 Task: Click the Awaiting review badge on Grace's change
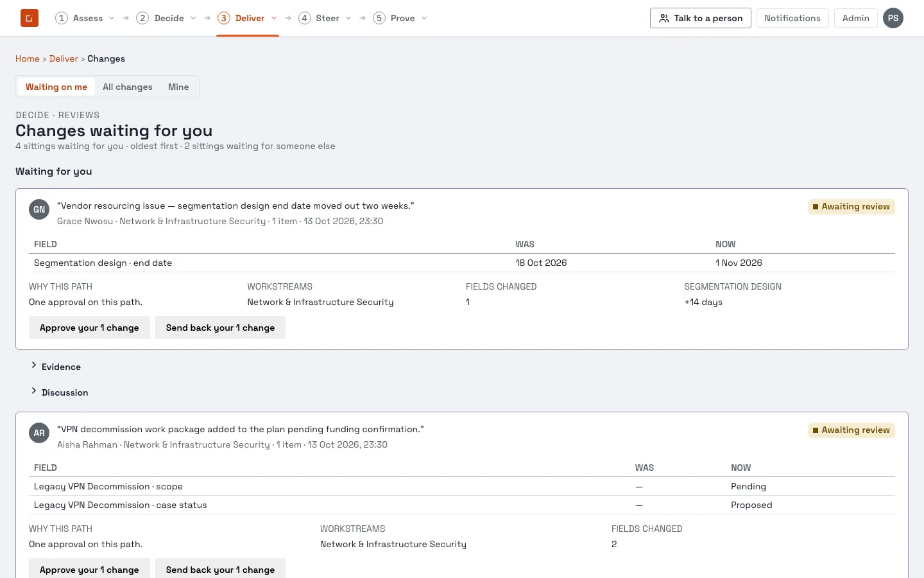(x=851, y=207)
